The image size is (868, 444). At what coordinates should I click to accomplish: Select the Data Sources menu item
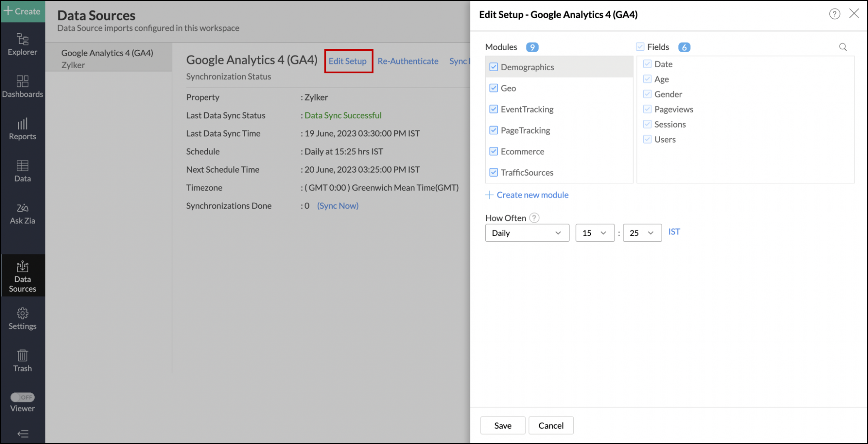tap(23, 276)
